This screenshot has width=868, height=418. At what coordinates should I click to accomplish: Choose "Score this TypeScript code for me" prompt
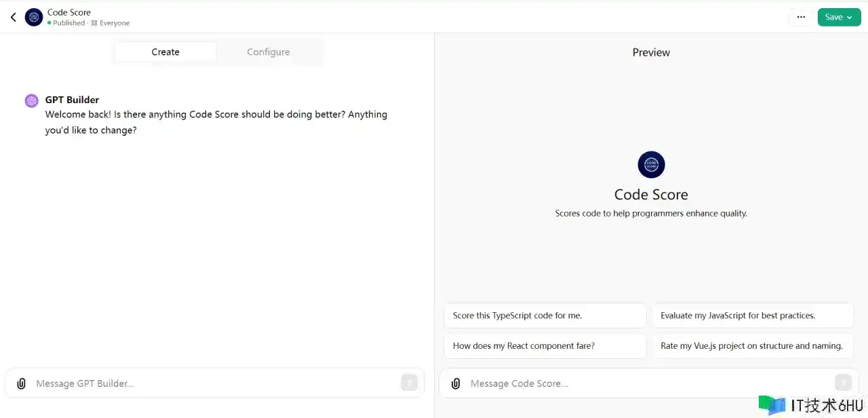(x=545, y=316)
